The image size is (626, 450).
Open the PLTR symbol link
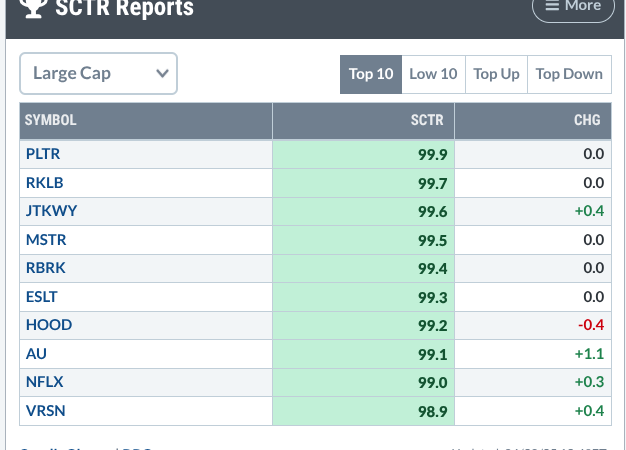43,154
